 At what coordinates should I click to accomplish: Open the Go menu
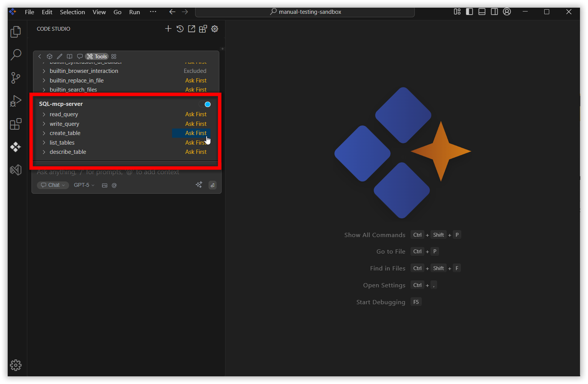pyautogui.click(x=118, y=12)
